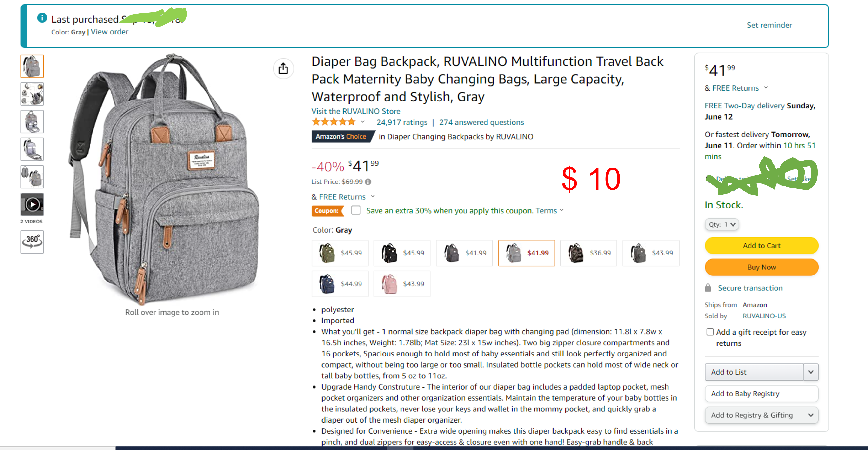The image size is (868, 450).
Task: Click the List Price info icon
Action: click(x=368, y=182)
